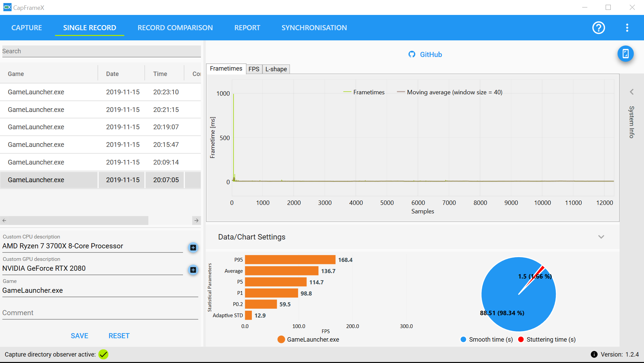Select the record captured at 20:21:15
Image resolution: width=644 pixels, height=363 pixels.
point(100,110)
